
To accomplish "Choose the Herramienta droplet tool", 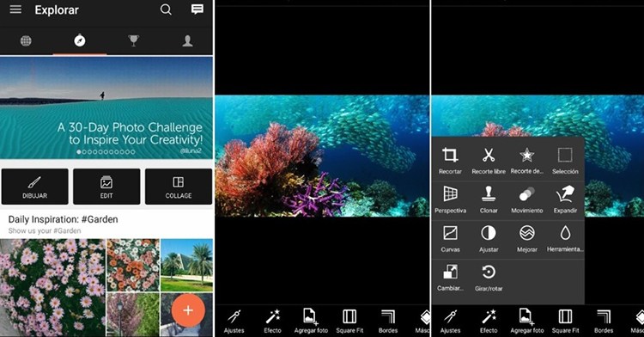I will point(565,239).
